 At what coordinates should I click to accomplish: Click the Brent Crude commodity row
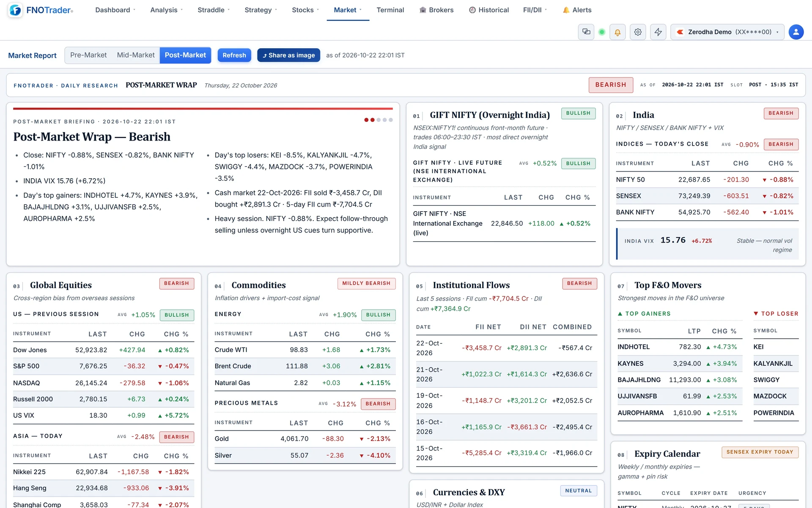pyautogui.click(x=305, y=366)
